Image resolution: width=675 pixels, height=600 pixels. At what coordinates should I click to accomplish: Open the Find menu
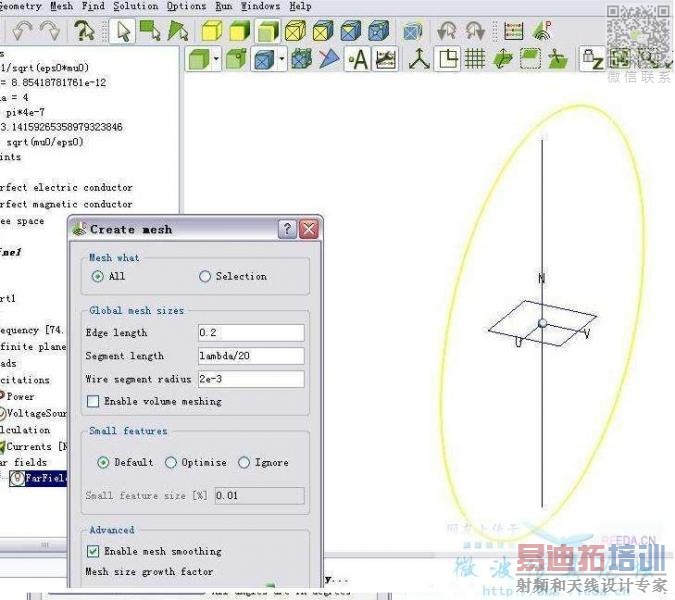click(93, 6)
